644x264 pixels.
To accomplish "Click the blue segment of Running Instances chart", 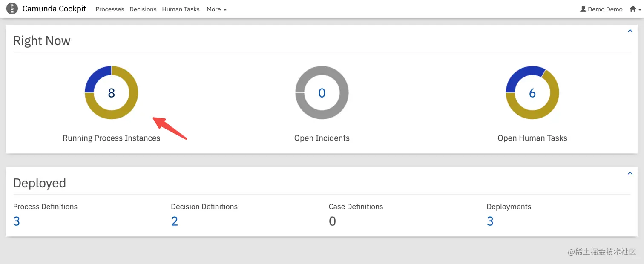I will point(95,77).
